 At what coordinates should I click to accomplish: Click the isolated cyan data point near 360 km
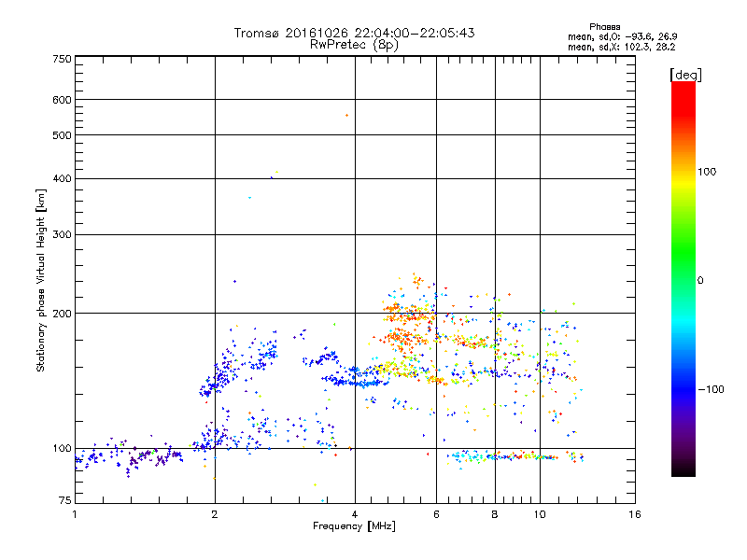point(249,198)
